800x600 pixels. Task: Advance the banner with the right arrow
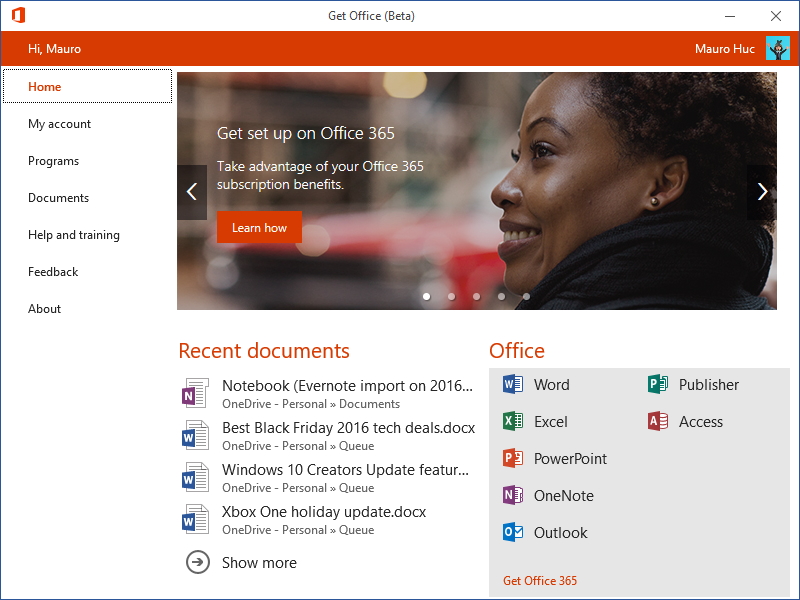tap(762, 192)
